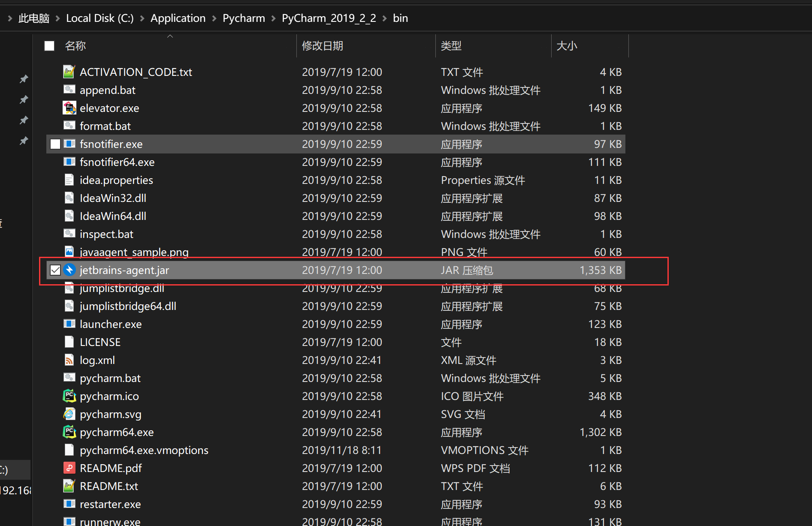Uncheck the jetbrains-agent.jar checkbox
The width and height of the screenshot is (812, 526).
[x=55, y=270]
